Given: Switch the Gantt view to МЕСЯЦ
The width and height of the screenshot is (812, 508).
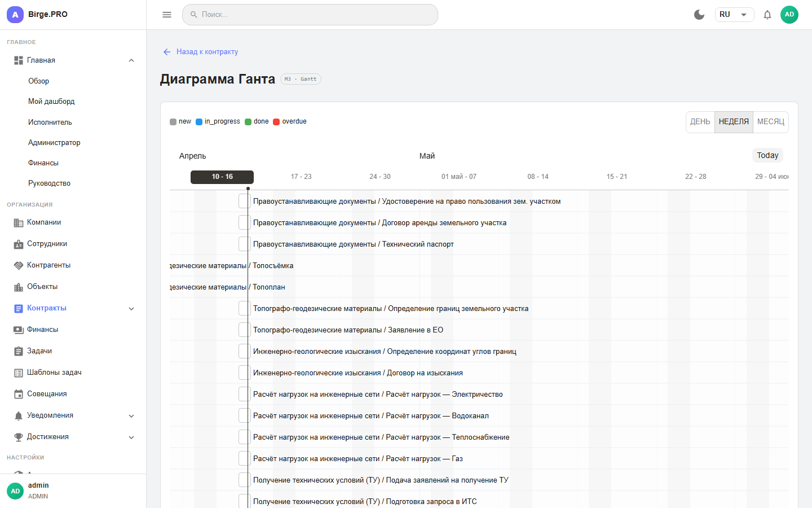Looking at the screenshot, I should [770, 122].
